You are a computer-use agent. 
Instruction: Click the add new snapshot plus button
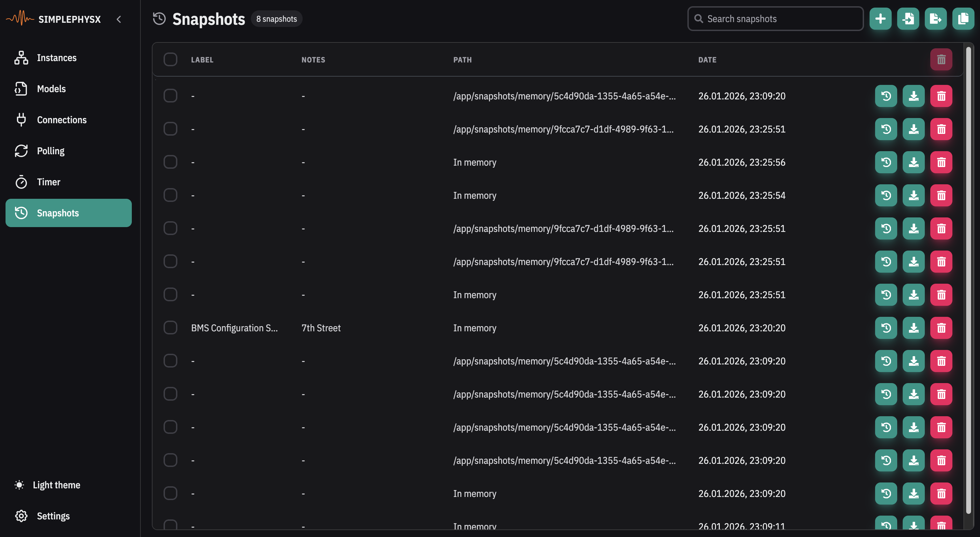880,19
